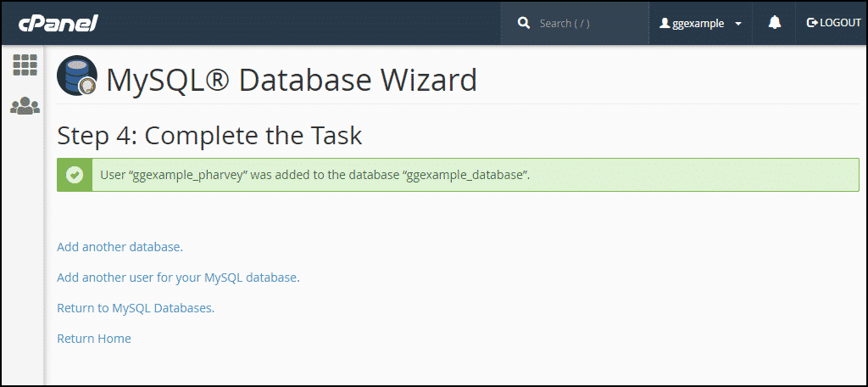This screenshot has width=868, height=387.
Task: Click the cPanel logo
Action: [x=59, y=23]
